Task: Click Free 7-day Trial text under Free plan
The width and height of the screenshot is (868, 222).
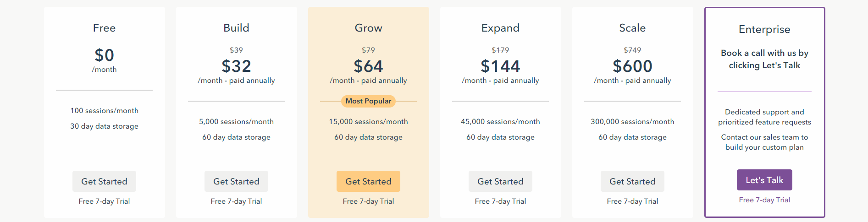Action: [104, 201]
